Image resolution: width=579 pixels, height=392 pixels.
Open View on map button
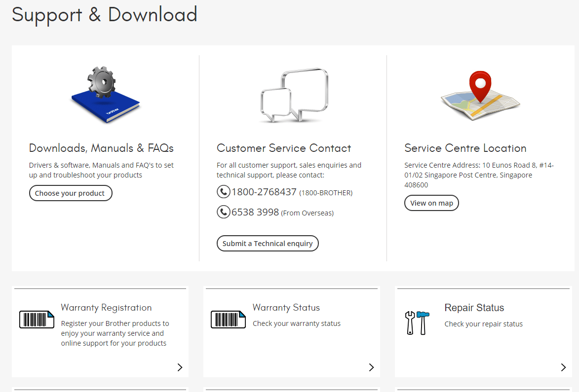click(x=432, y=203)
